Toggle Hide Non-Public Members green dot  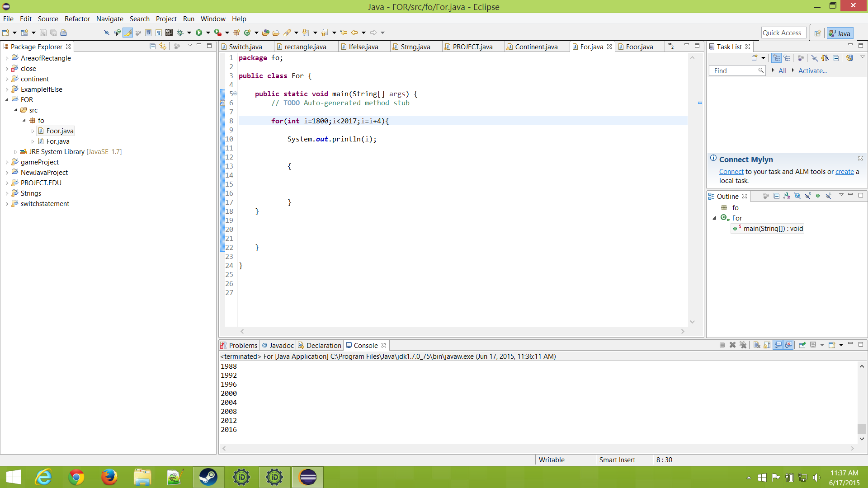click(x=818, y=196)
